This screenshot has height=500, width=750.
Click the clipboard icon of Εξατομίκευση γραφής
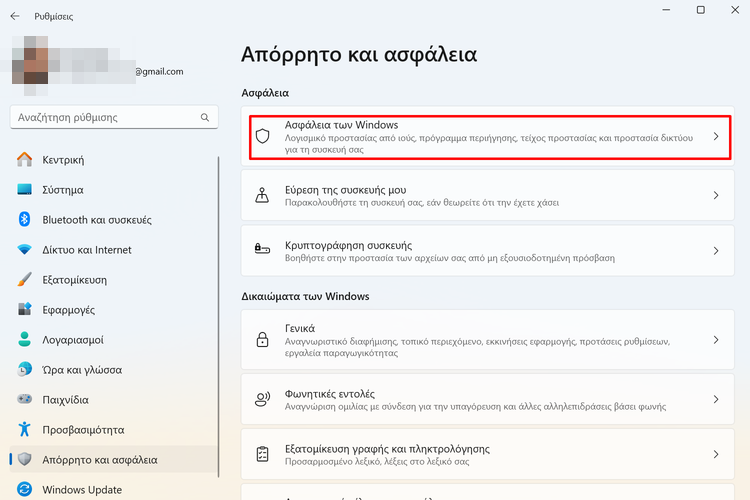262,454
